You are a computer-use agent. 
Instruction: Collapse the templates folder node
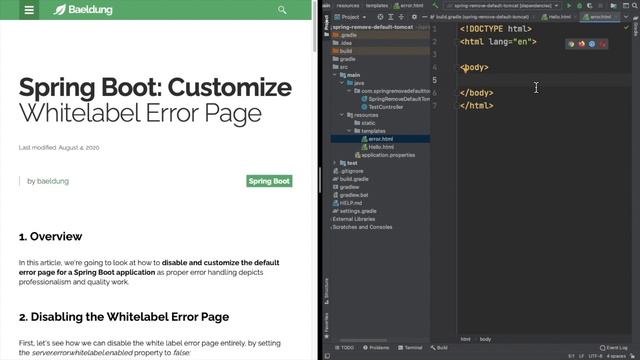(349, 131)
